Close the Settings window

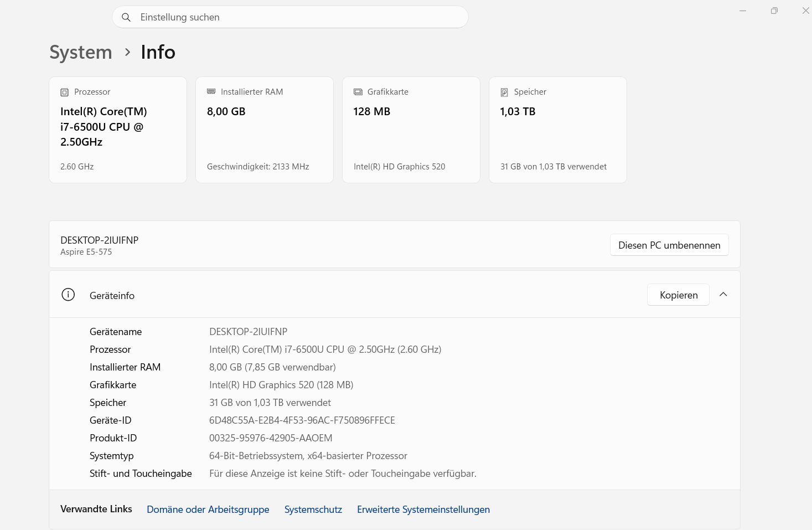click(805, 11)
